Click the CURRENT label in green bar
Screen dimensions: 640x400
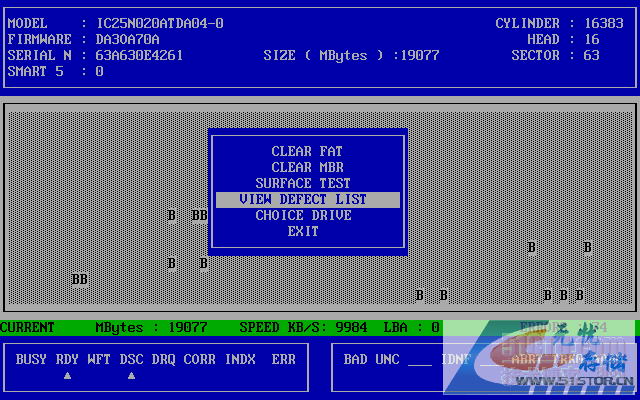tap(27, 327)
